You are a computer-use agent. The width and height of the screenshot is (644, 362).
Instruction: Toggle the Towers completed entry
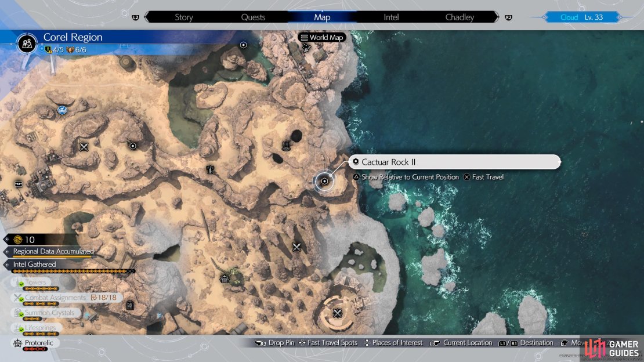click(31, 283)
